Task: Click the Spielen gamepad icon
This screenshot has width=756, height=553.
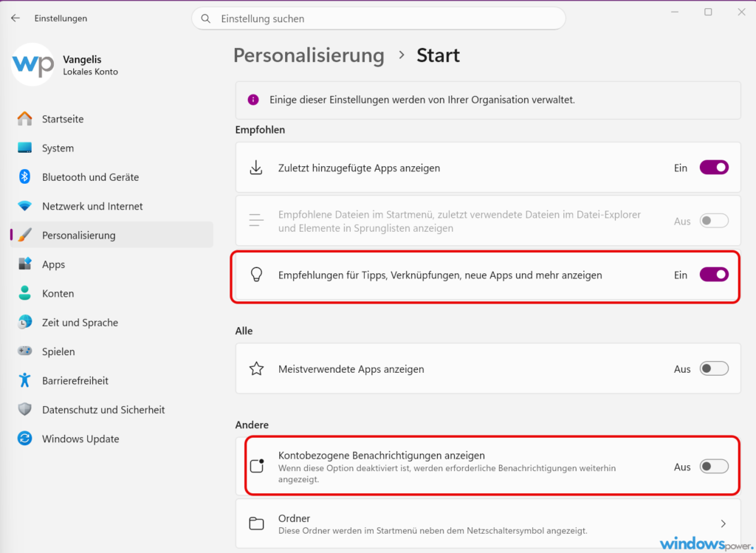Action: pos(24,351)
